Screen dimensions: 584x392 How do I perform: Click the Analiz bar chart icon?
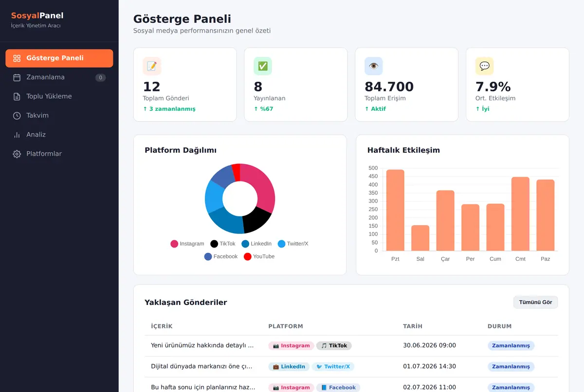(17, 135)
